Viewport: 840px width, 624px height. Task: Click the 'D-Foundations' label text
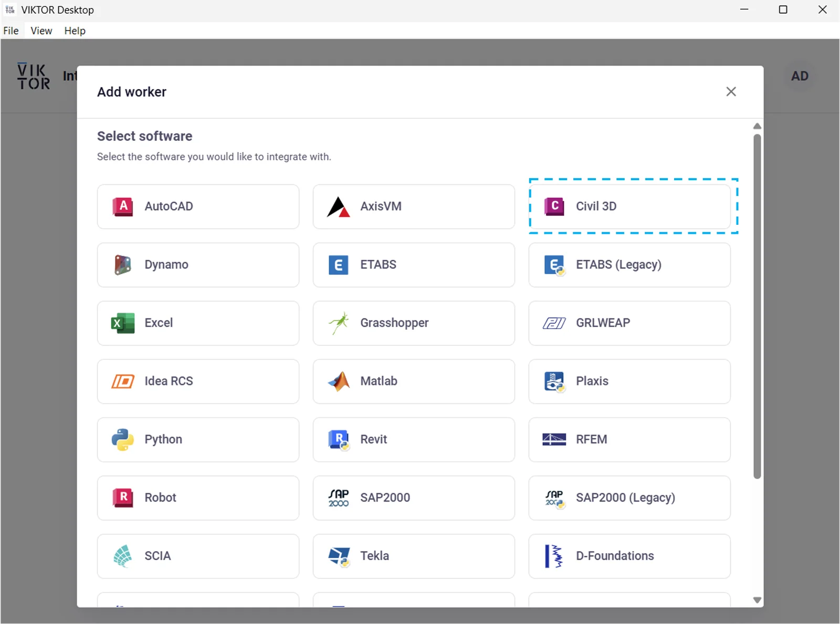[x=615, y=556]
